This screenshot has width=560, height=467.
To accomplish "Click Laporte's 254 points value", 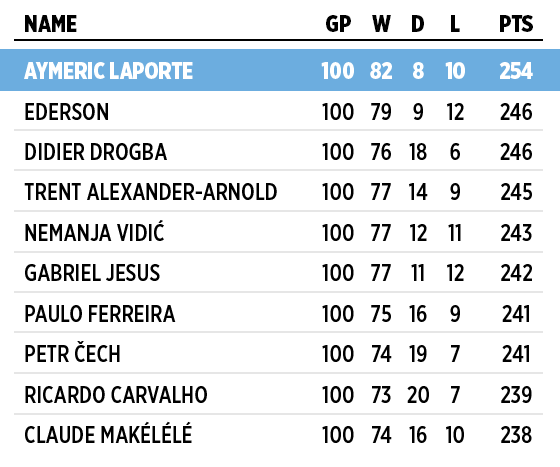I will [x=516, y=71].
